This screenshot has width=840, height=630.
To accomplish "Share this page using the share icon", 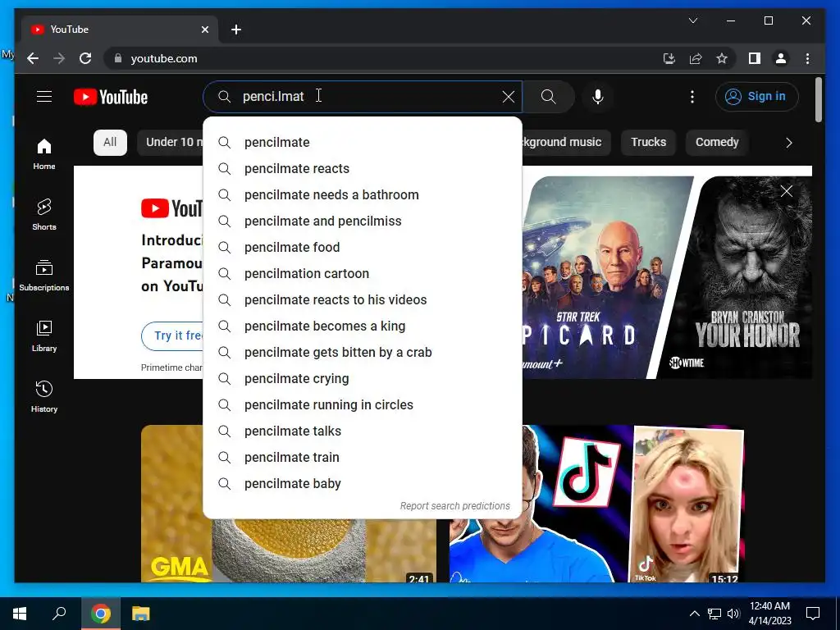I will click(696, 58).
